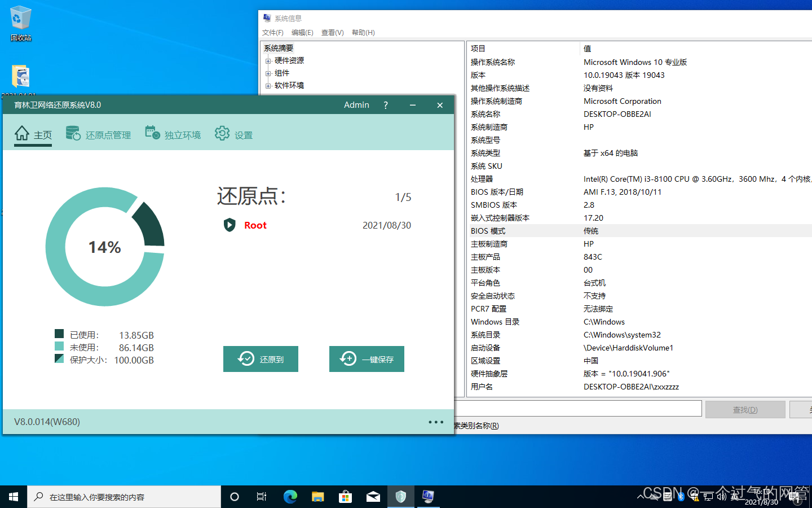The height and width of the screenshot is (508, 812).
Task: Expand the 软件环境 tree node
Action: (x=268, y=86)
